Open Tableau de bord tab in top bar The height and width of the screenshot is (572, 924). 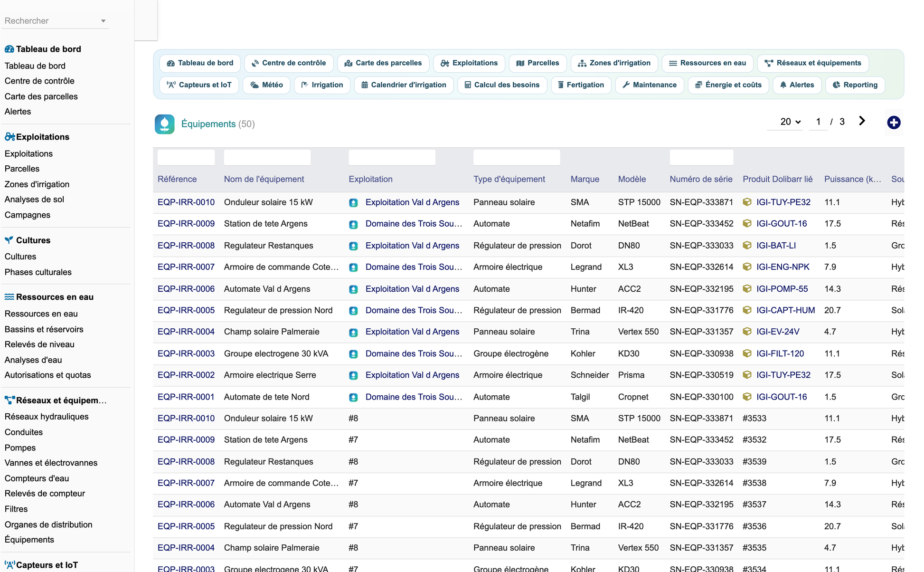[200, 63]
